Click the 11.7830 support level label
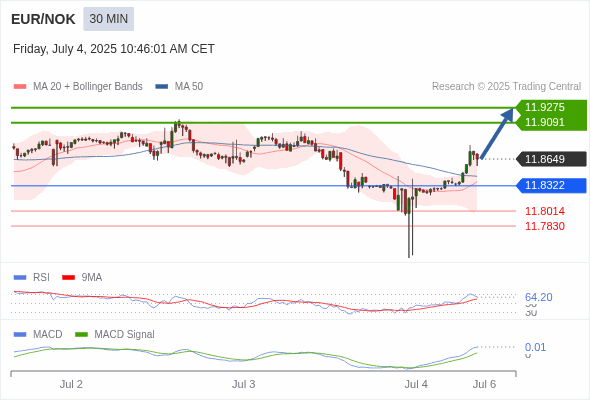This screenshot has height=400, width=590. pyautogui.click(x=544, y=226)
